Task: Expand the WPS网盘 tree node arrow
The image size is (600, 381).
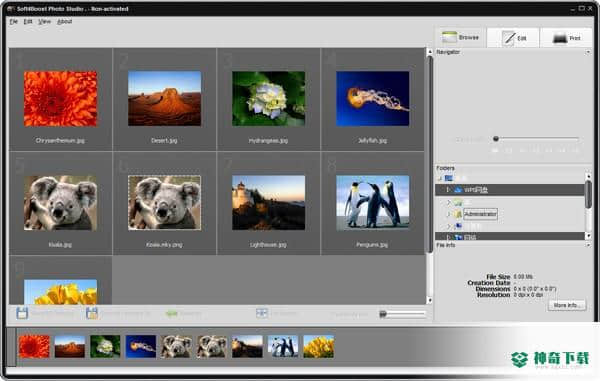Action: click(x=448, y=189)
